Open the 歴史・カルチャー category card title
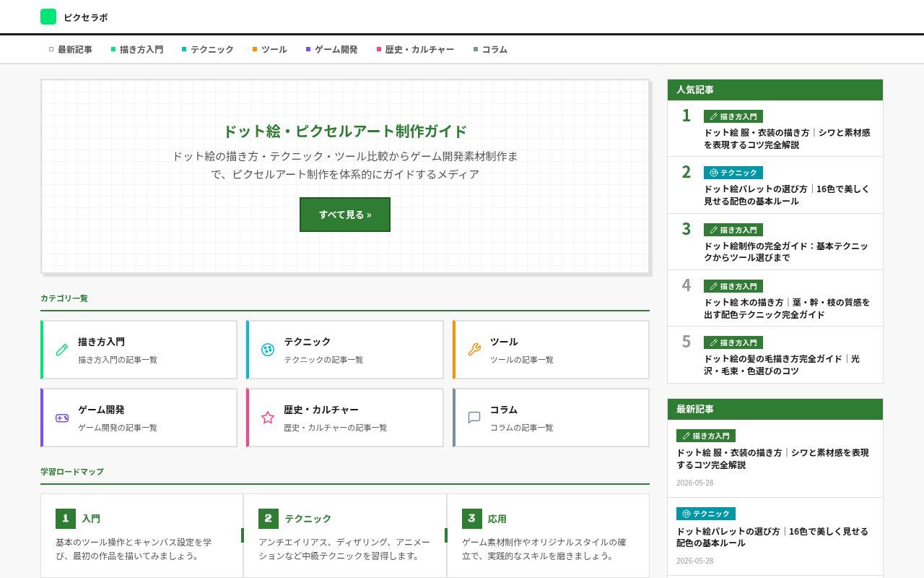 [x=321, y=410]
